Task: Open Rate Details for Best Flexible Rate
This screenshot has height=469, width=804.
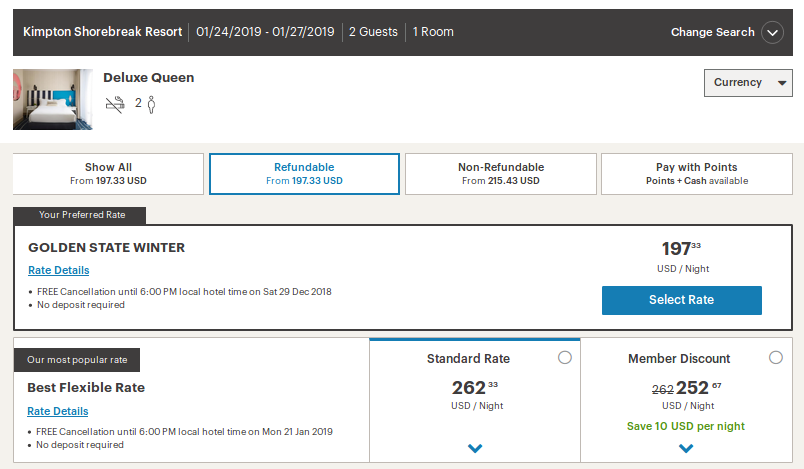Action: [x=58, y=411]
